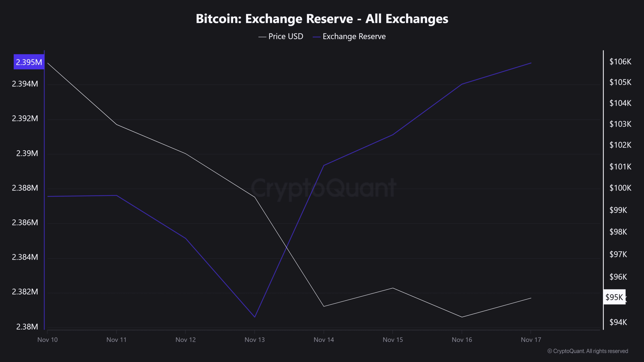
Task: Select the Nov 10 date label
Action: pyautogui.click(x=48, y=340)
